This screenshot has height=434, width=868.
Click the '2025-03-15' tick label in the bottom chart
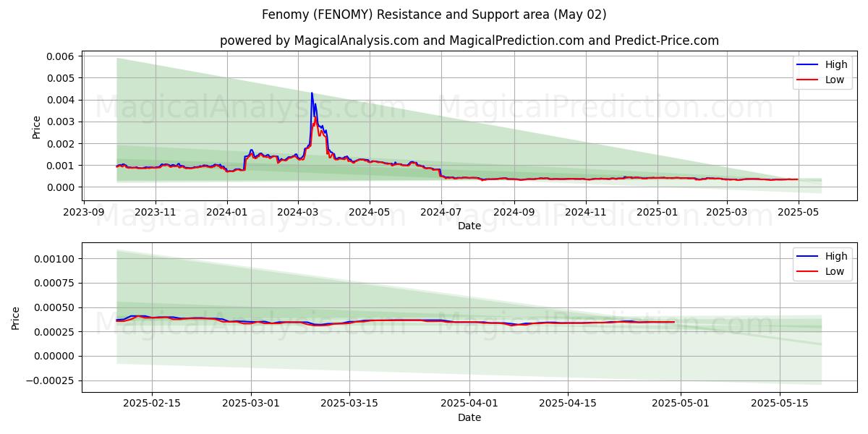click(349, 403)
